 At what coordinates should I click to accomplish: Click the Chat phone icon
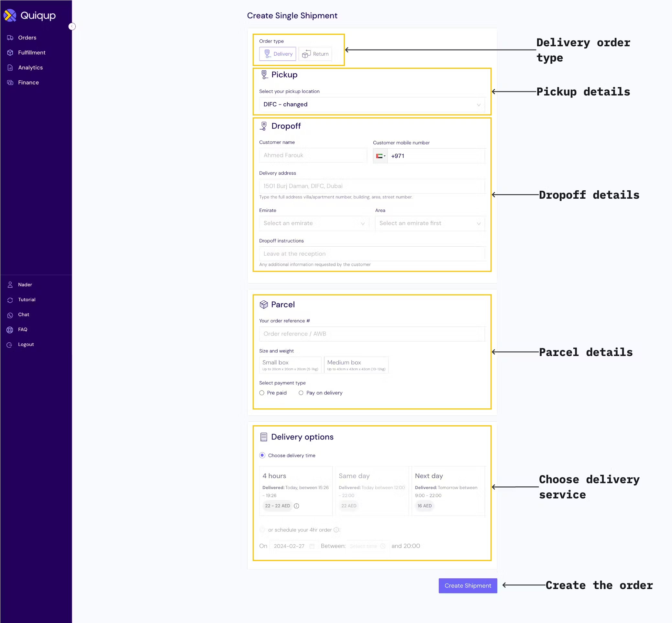tap(10, 315)
